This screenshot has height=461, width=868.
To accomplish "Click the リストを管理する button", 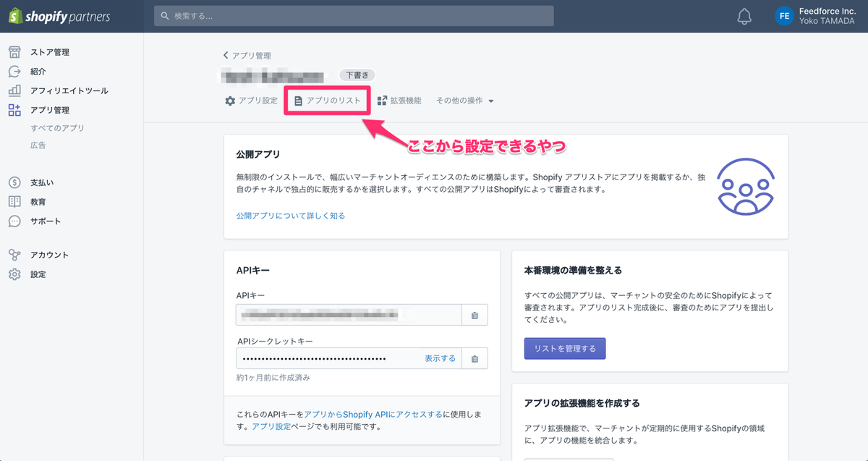I will (565, 348).
